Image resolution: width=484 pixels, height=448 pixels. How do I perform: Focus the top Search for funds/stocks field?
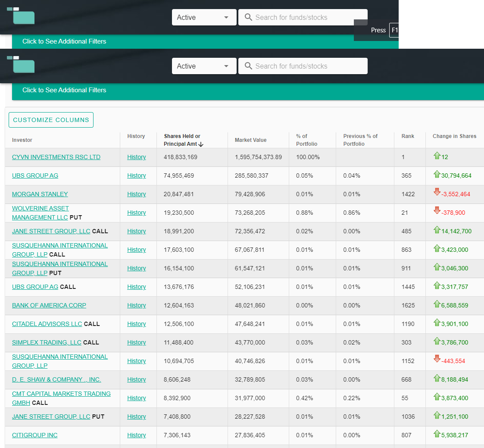(303, 17)
